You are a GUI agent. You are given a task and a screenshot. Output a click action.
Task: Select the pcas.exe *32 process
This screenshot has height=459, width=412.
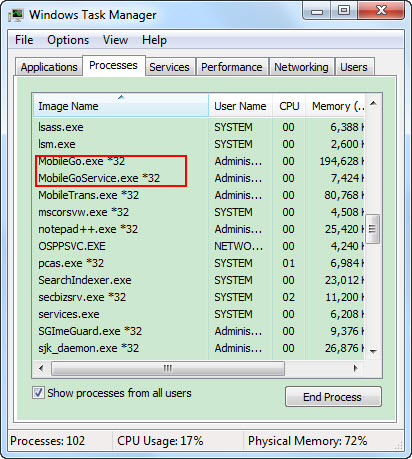pyautogui.click(x=199, y=263)
